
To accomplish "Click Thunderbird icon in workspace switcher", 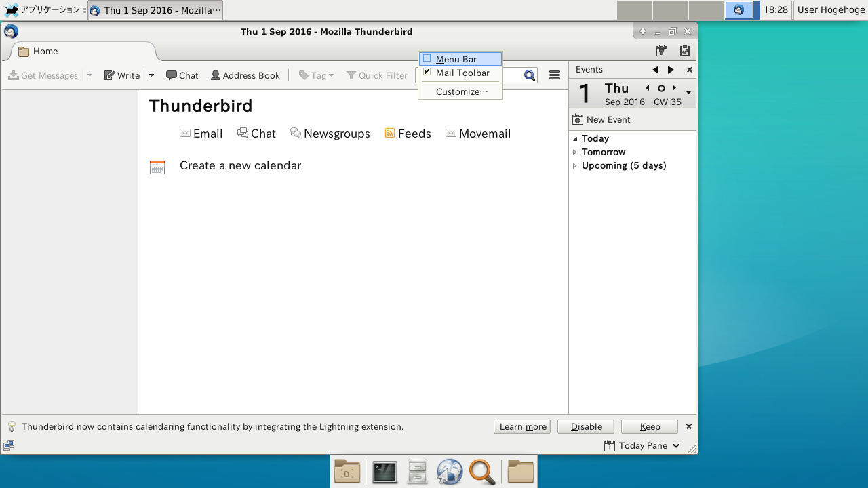I will tap(739, 10).
